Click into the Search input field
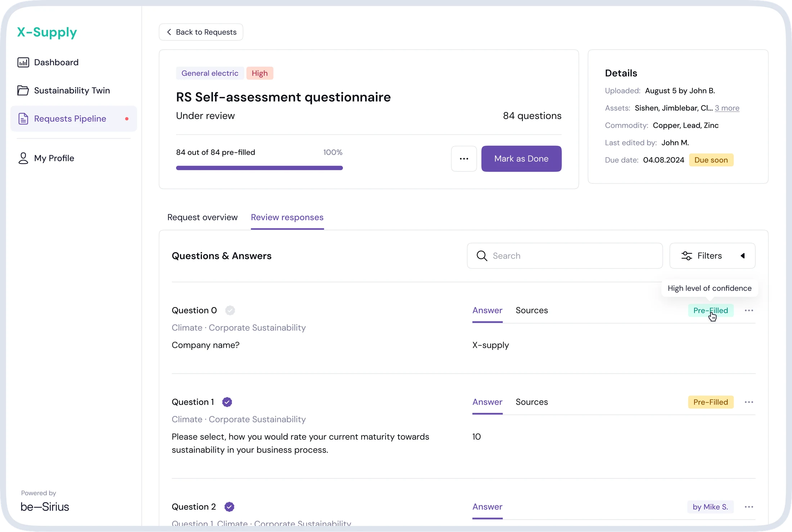This screenshot has height=532, width=792. (565, 256)
